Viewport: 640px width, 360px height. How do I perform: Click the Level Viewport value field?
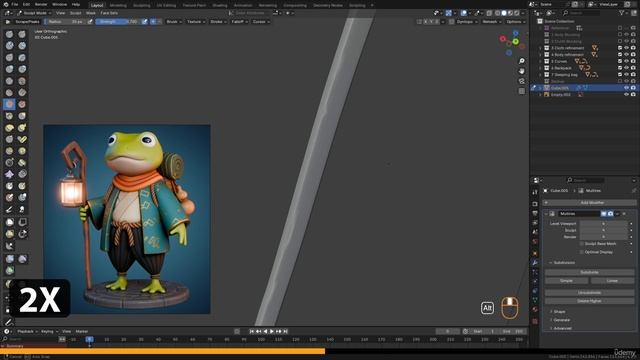click(603, 224)
